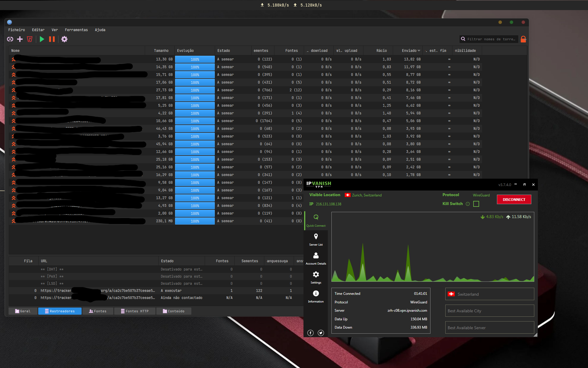Screen dimensions: 588x368
Task: Click the plus add torrent file icon
Action: pos(20,39)
